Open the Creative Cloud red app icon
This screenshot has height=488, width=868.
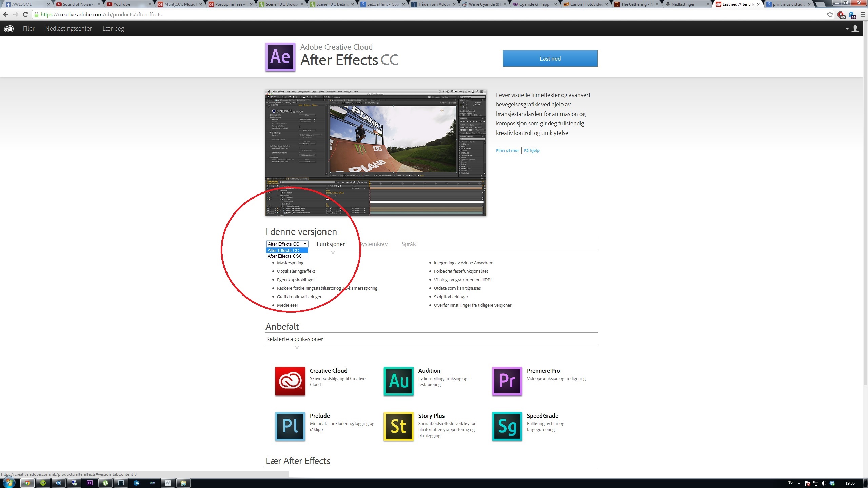pyautogui.click(x=290, y=381)
